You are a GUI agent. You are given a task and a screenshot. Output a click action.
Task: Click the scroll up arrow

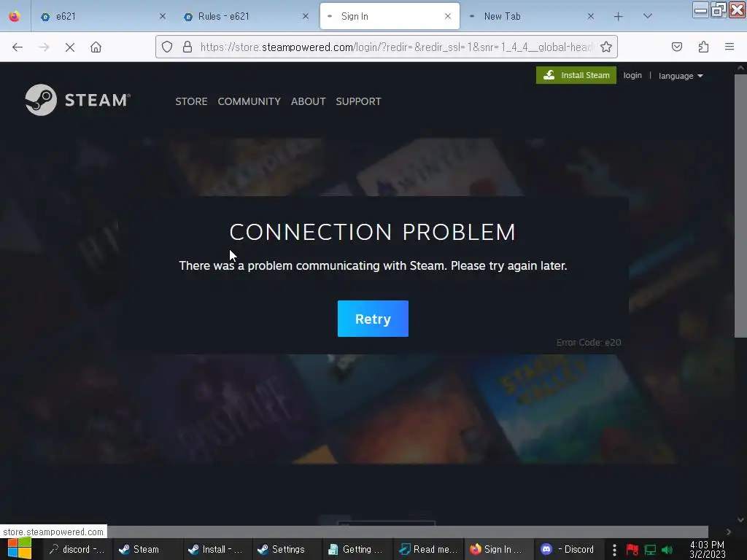(740, 68)
